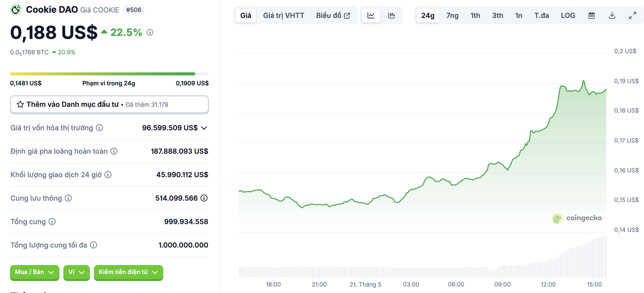Expand chart to fullscreen
This screenshot has width=644, height=293.
point(632,15)
